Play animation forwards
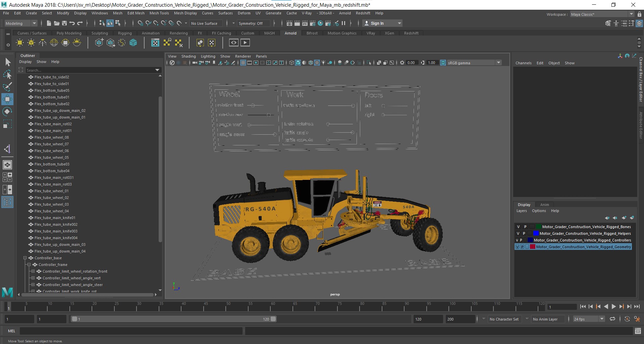The height and width of the screenshot is (344, 644). click(x=613, y=306)
